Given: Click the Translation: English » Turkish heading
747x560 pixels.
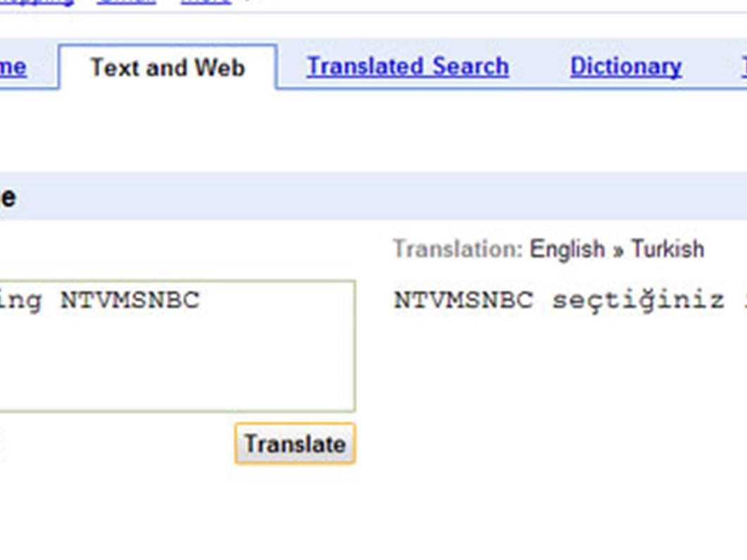Looking at the screenshot, I should click(548, 248).
